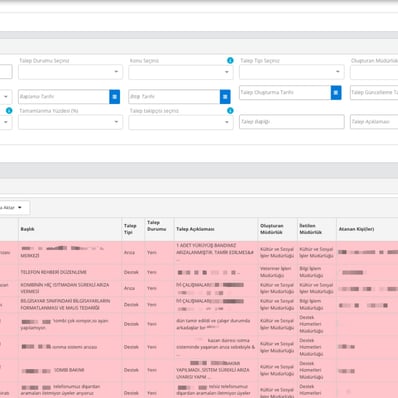Select the BİLGİSAYAR SINIFINDAKİ BİLGİSAYARLARIN FORMATLANMASI title
This screenshot has width=398, height=398.
[x=65, y=304]
